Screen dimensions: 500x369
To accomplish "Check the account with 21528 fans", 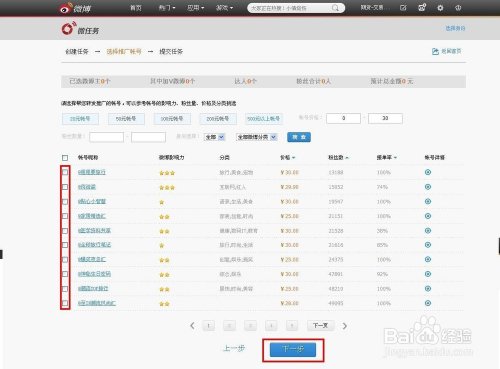I will [x=65, y=231].
